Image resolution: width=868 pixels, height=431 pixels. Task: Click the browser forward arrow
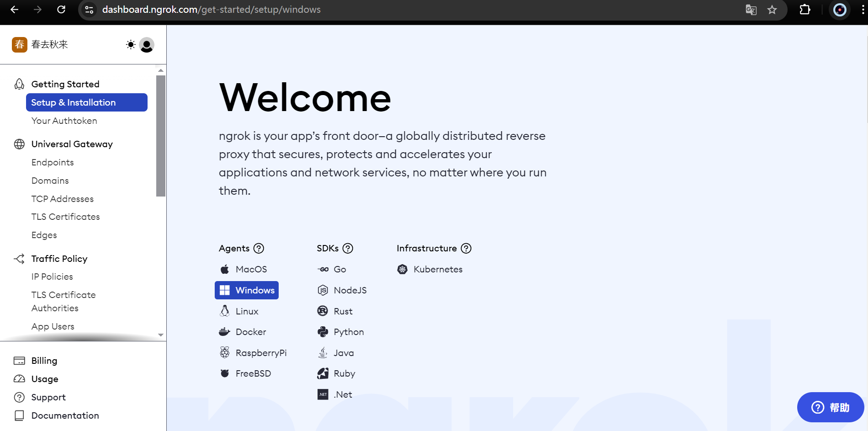[x=38, y=10]
